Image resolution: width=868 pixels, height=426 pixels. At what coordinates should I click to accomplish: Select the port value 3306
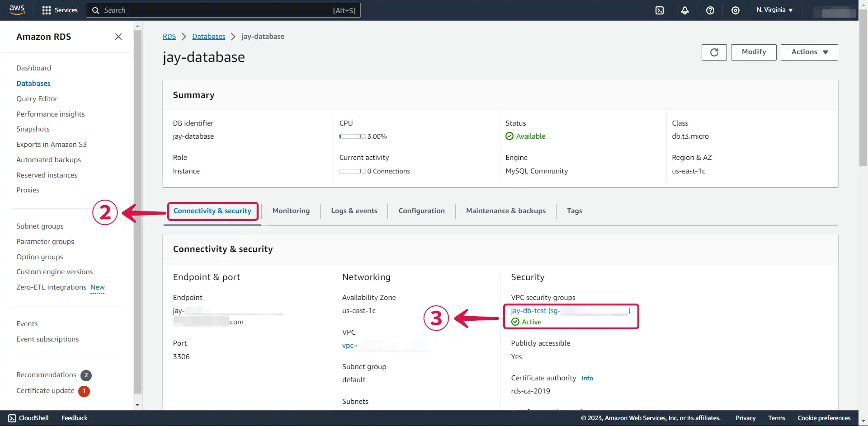pos(181,357)
